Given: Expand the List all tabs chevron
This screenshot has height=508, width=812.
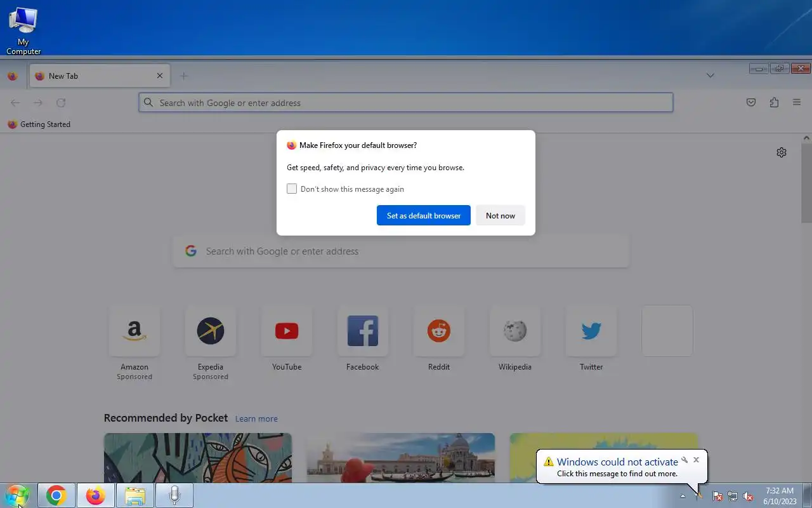Looking at the screenshot, I should click(710, 76).
